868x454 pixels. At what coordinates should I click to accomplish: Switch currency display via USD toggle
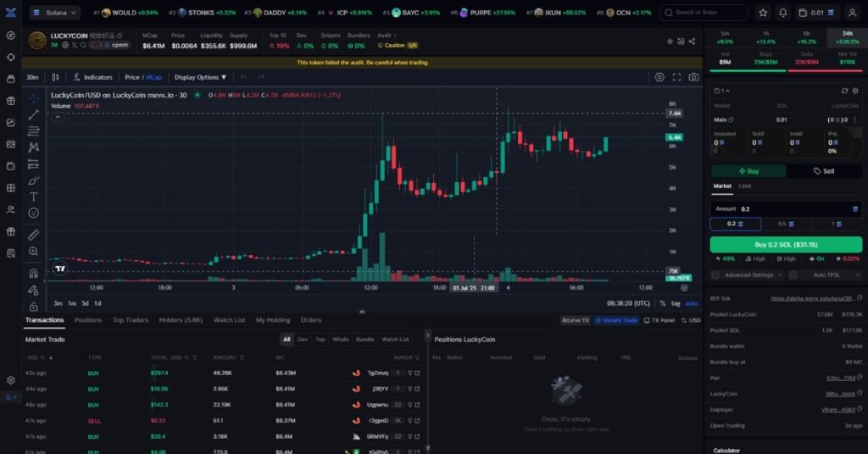coord(690,320)
